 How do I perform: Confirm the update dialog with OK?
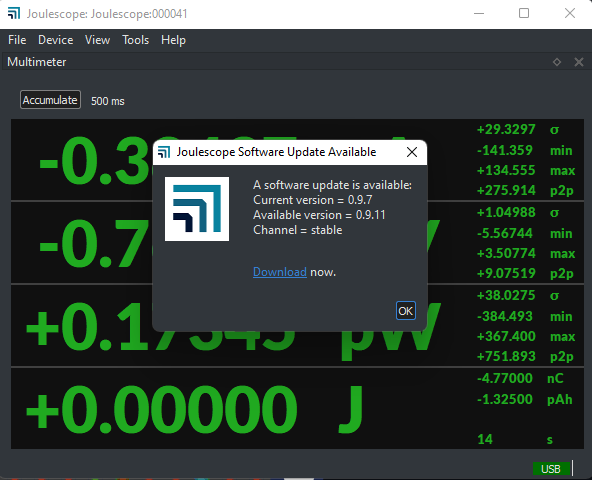point(406,310)
